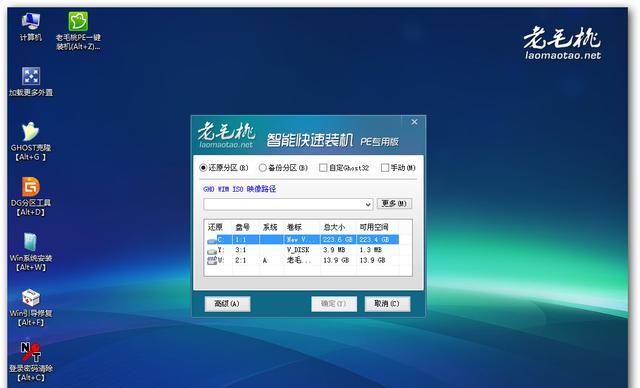Open Win引导修复 desktop icon
Screen dimensions: 640x388
coord(31,307)
